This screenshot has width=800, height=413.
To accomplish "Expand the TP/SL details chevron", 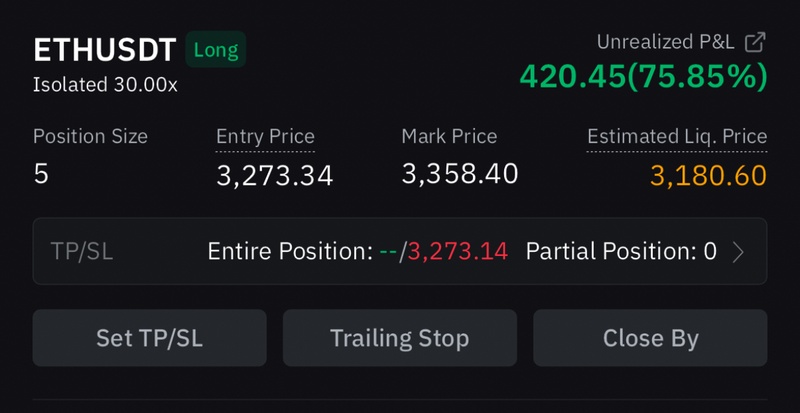I will click(738, 252).
